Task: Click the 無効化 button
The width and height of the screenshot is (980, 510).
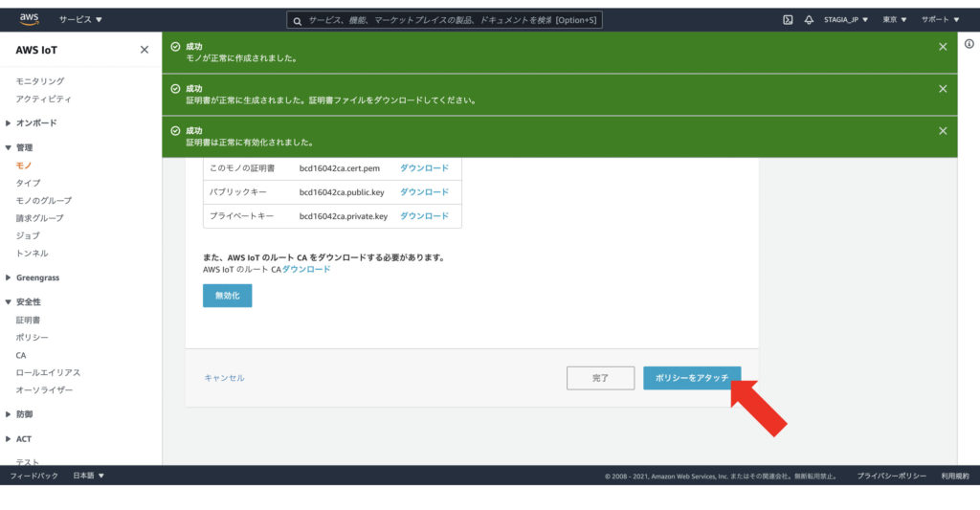Action: (227, 296)
